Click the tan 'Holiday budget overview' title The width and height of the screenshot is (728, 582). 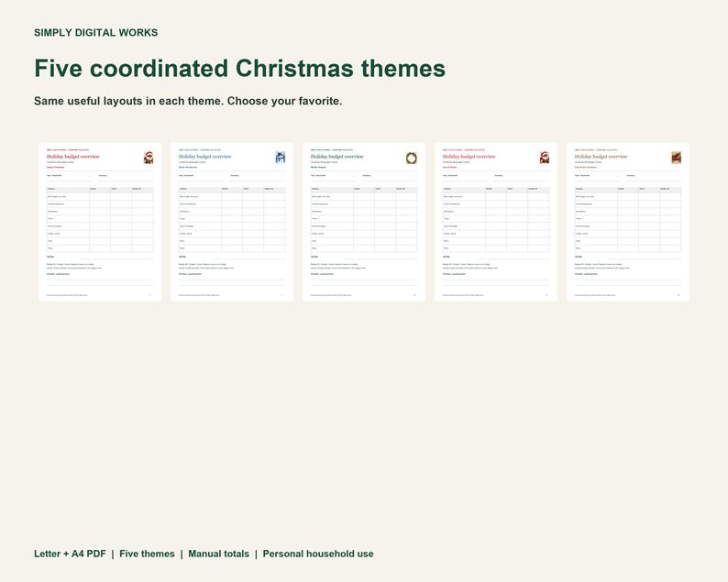(601, 157)
